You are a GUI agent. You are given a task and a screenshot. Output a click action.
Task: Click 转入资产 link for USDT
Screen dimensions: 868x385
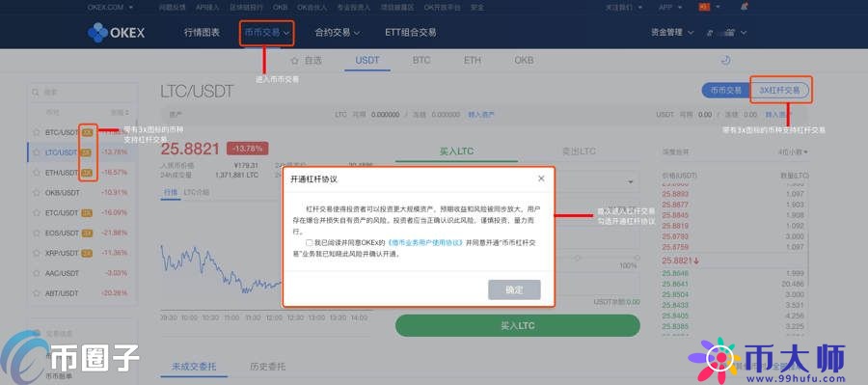coord(778,114)
